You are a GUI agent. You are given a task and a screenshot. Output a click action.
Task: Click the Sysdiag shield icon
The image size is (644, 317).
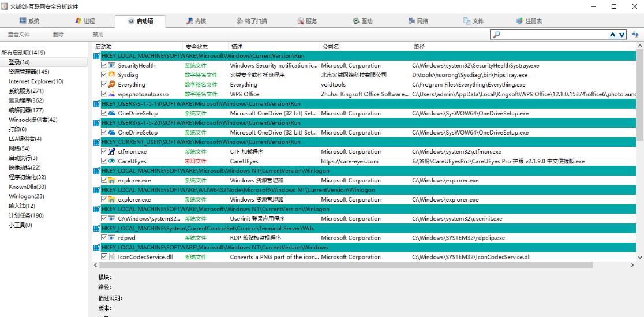point(111,75)
